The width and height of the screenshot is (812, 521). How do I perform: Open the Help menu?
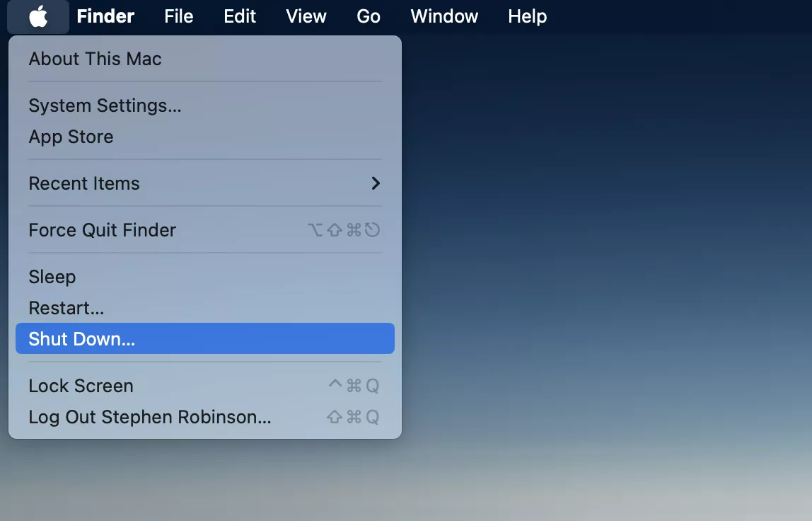coord(527,16)
